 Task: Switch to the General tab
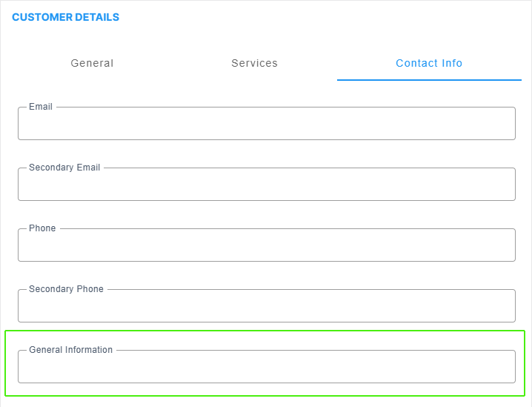click(92, 63)
